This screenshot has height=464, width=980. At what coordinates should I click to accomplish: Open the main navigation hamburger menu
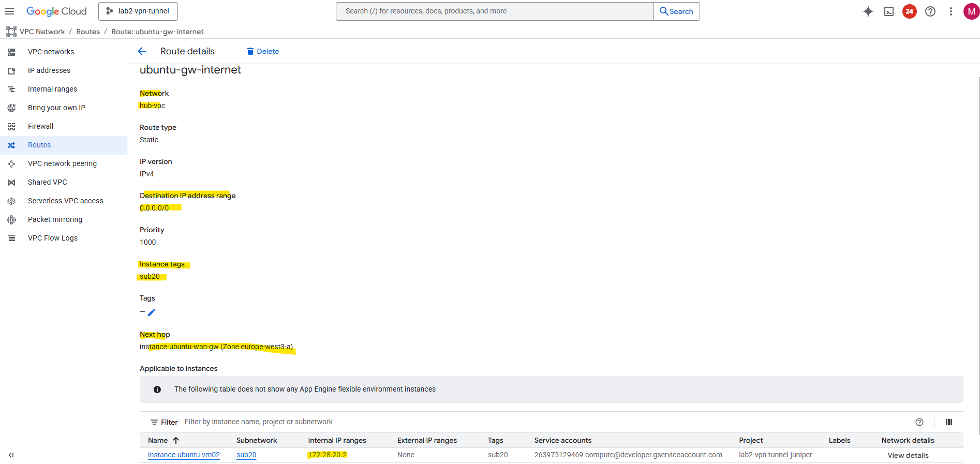[9, 11]
